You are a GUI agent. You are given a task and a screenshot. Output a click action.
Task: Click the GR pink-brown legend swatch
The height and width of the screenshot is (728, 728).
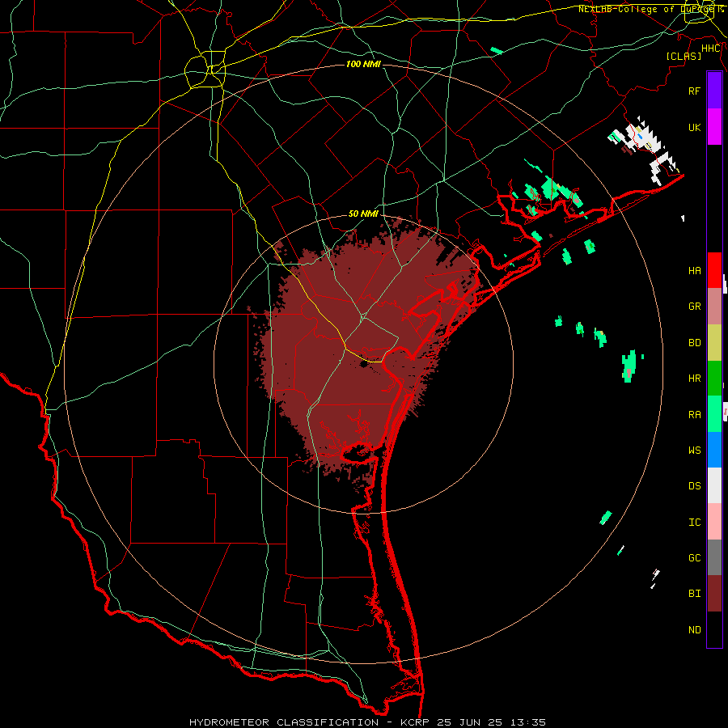click(714, 307)
